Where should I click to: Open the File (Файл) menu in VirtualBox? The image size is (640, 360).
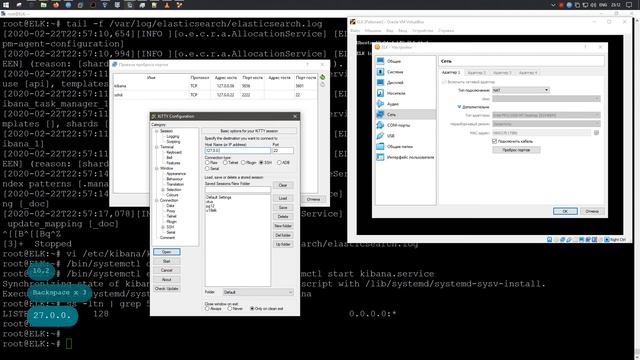355,31
